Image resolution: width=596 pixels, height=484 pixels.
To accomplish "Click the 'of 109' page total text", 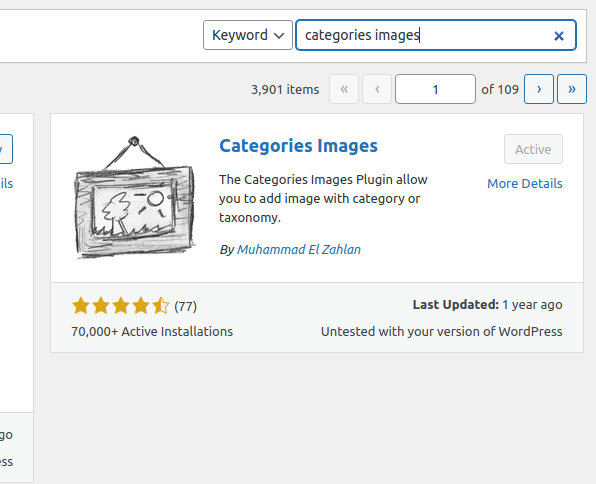I will pyautogui.click(x=500, y=90).
